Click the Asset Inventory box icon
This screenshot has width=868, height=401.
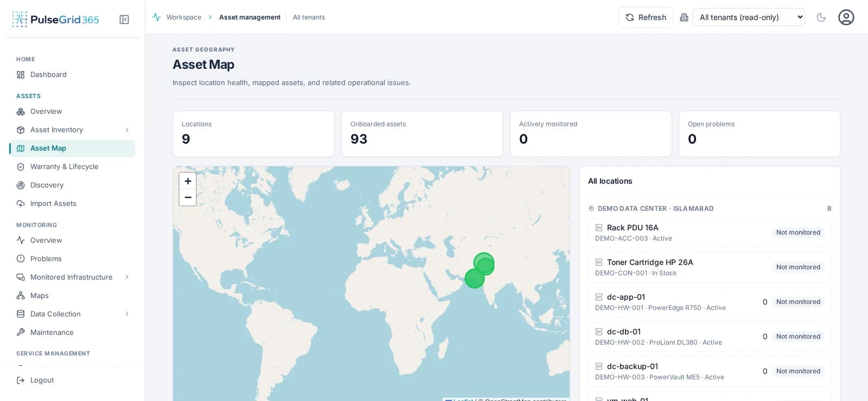(21, 130)
